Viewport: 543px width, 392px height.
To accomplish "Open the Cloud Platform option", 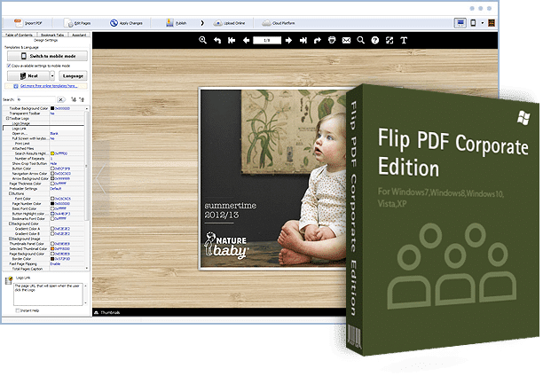I will click(279, 23).
